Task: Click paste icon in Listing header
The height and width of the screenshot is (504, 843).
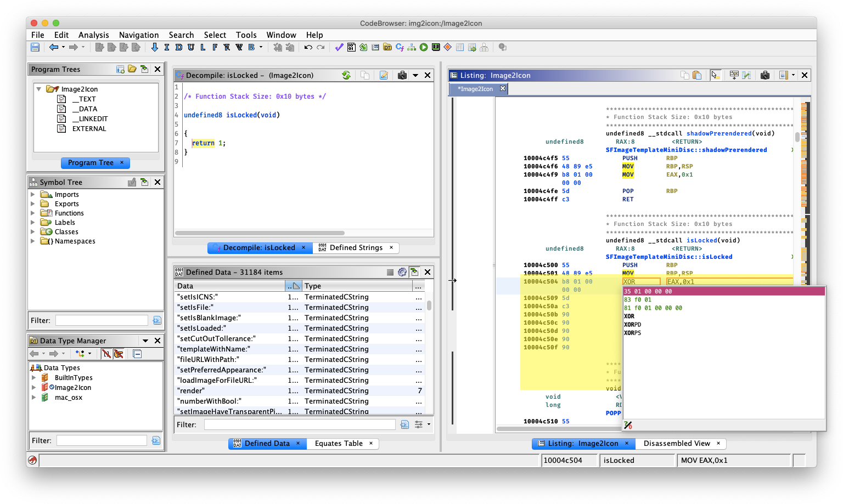Action: tap(697, 75)
